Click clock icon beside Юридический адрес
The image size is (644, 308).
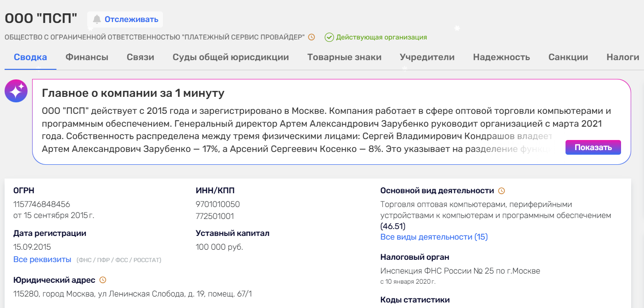click(x=103, y=280)
